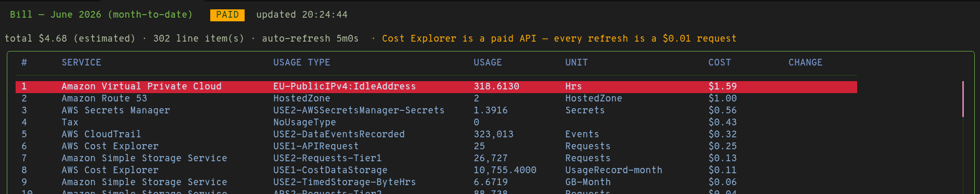Click USE2-DataEventsRecorded usage type
The width and height of the screenshot is (980, 194).
click(x=339, y=134)
